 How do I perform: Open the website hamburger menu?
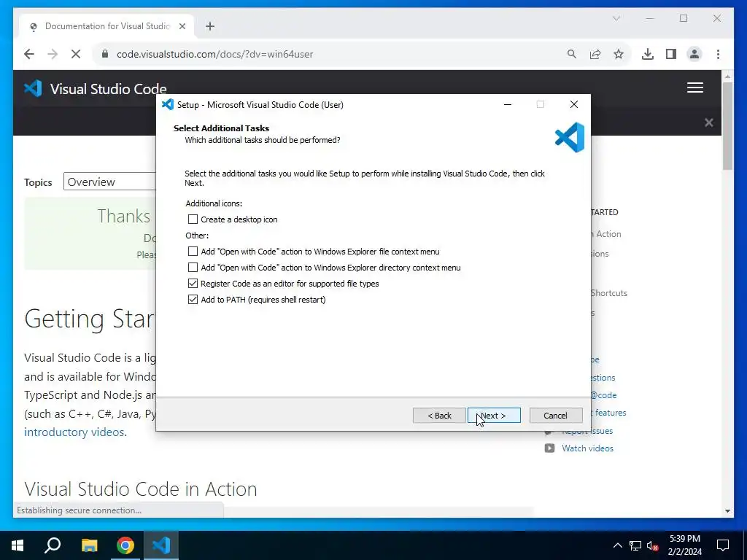(x=695, y=87)
